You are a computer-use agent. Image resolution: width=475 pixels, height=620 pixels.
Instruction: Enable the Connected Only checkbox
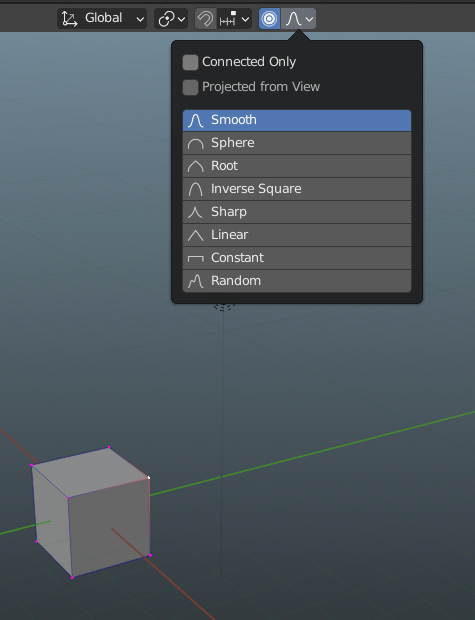click(x=190, y=62)
